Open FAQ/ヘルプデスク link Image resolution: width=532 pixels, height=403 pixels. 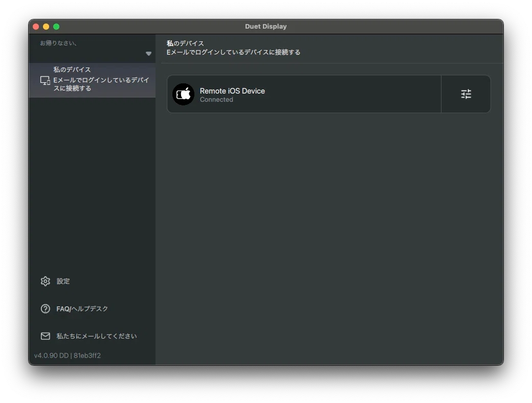[82, 309]
